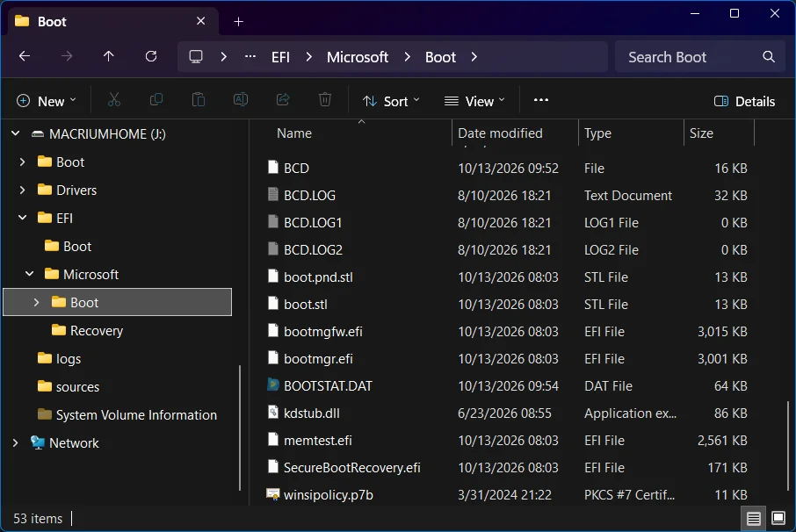Sort by Date modified column header

(x=515, y=133)
